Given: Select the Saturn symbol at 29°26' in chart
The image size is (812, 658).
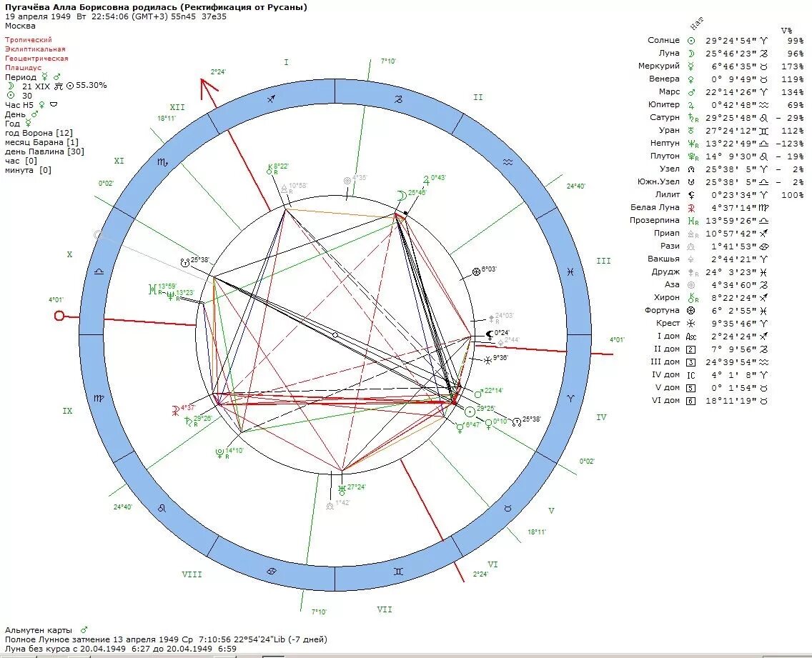Looking at the screenshot, I should (x=187, y=420).
